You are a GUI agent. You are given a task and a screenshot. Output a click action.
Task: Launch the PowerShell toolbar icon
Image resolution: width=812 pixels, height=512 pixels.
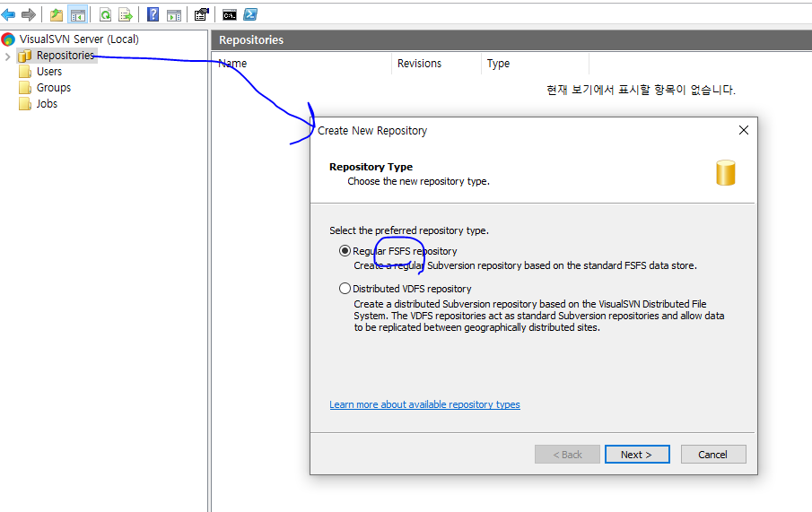tap(250, 14)
